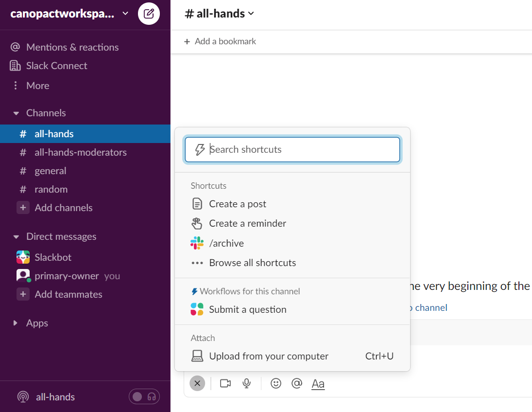Toggle the huddle headphones switch
The image size is (532, 412).
tap(144, 397)
